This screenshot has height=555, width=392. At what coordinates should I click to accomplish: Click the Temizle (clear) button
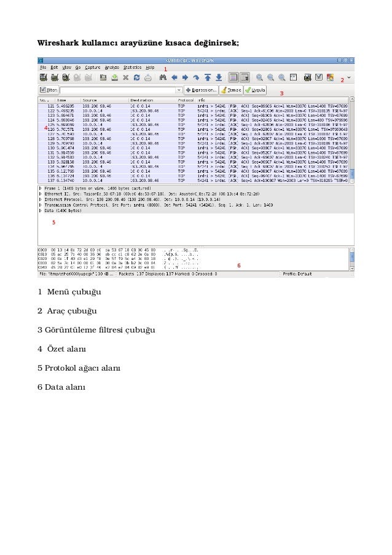(x=230, y=90)
